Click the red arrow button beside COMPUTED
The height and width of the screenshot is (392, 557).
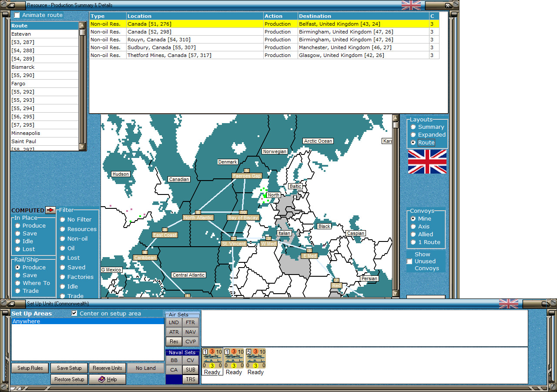click(50, 210)
